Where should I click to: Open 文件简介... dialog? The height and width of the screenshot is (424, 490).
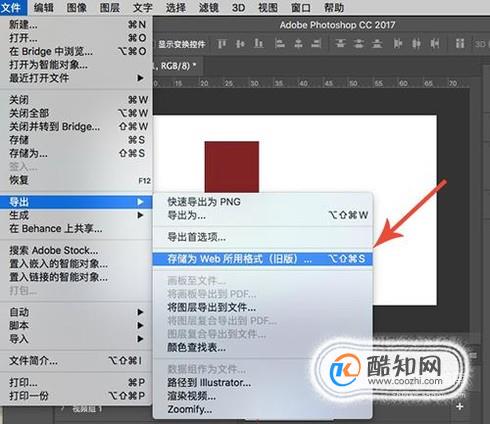click(x=76, y=361)
